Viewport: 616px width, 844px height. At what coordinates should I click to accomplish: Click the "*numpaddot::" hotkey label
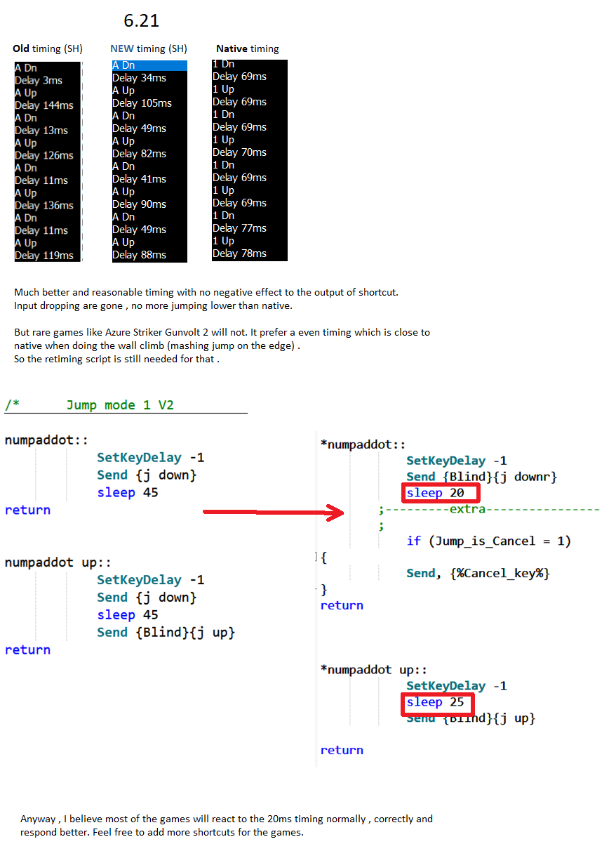[363, 444]
